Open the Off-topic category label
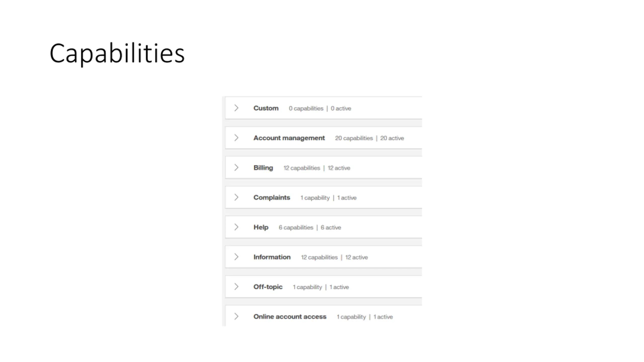 [268, 287]
